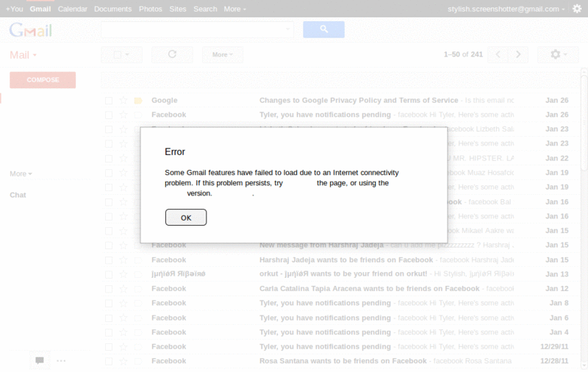Star the Carla Catalina Tapia Aracena email

pos(123,289)
